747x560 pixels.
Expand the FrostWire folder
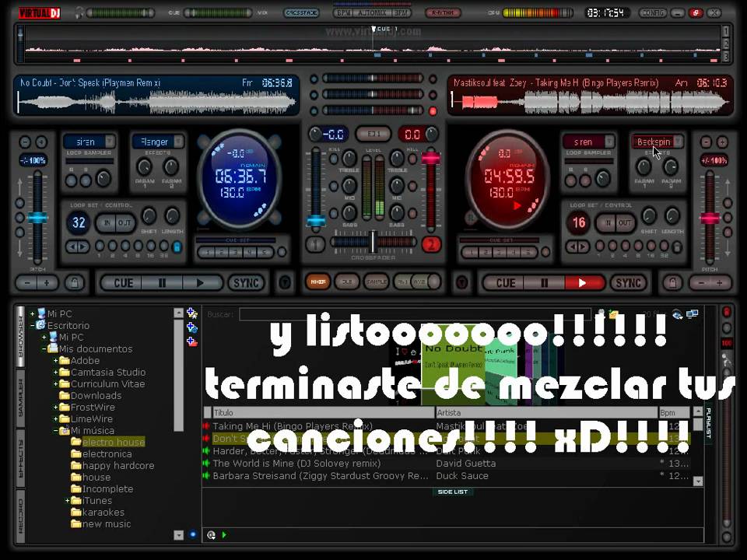pos(56,407)
